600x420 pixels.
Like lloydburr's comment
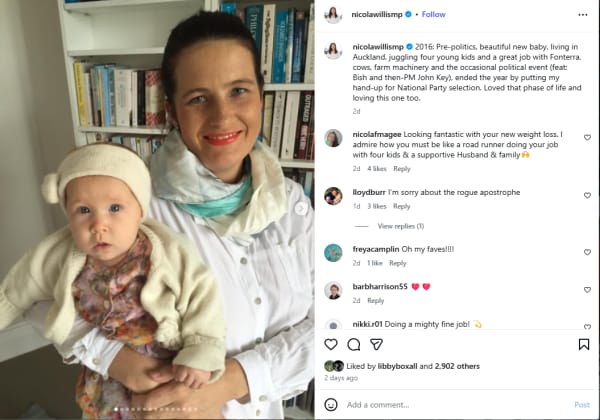[x=587, y=195]
